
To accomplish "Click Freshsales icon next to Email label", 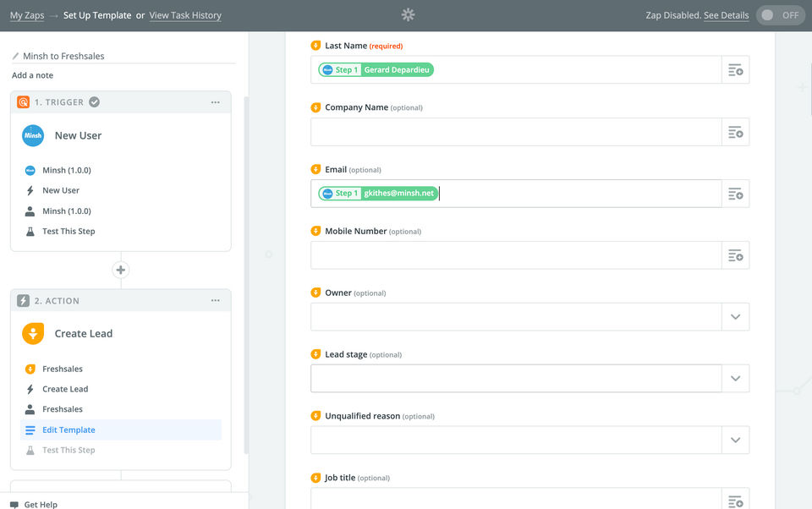I will [x=315, y=169].
